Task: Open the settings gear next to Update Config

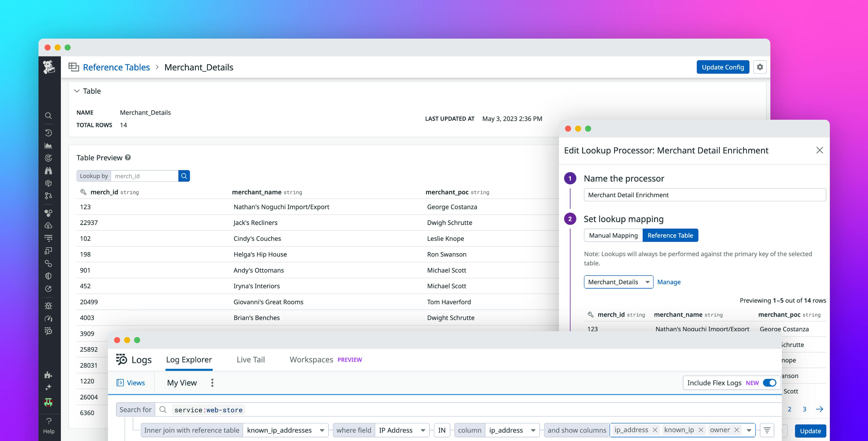Action: [760, 67]
